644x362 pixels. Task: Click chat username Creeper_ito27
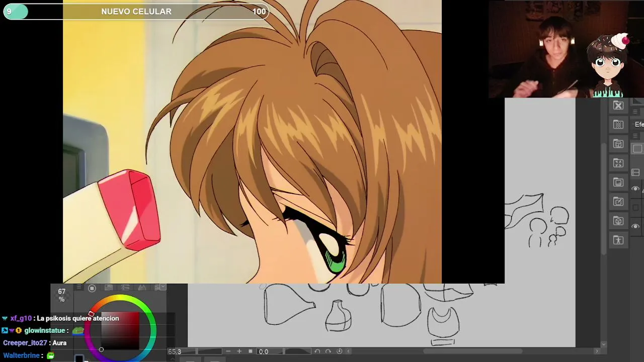pos(25,343)
